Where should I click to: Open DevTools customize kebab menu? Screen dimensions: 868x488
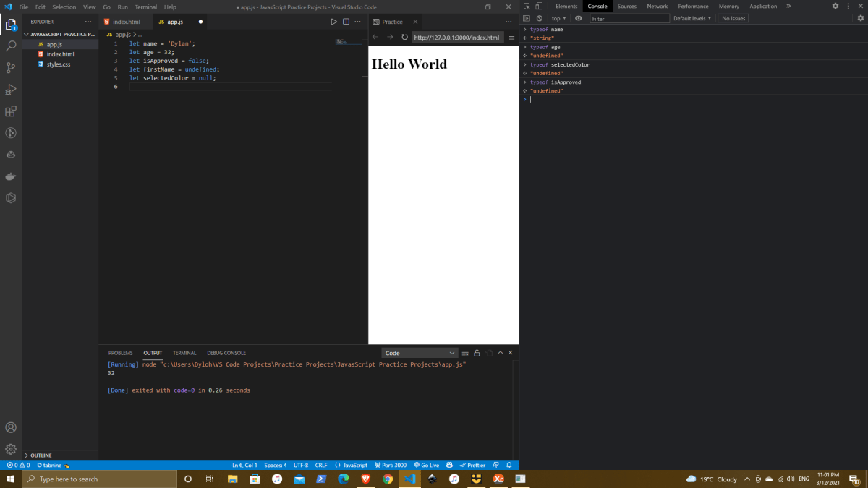tap(848, 6)
